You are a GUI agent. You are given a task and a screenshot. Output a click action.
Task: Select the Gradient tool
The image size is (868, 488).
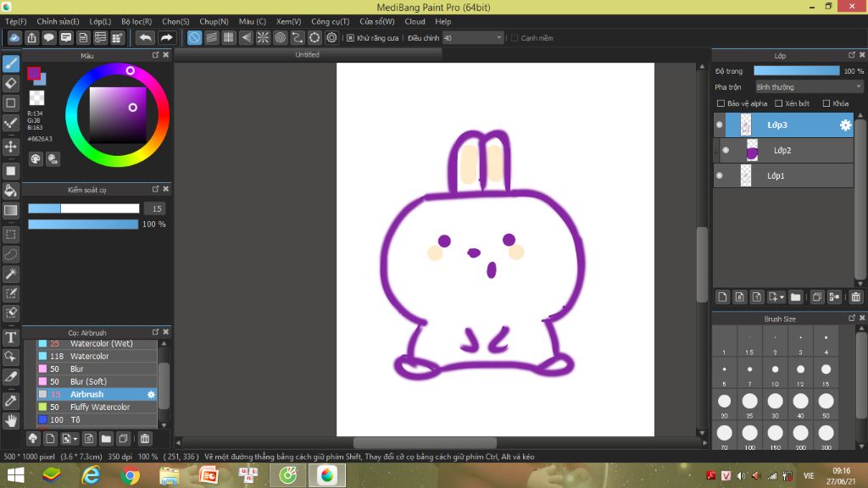pos(11,210)
